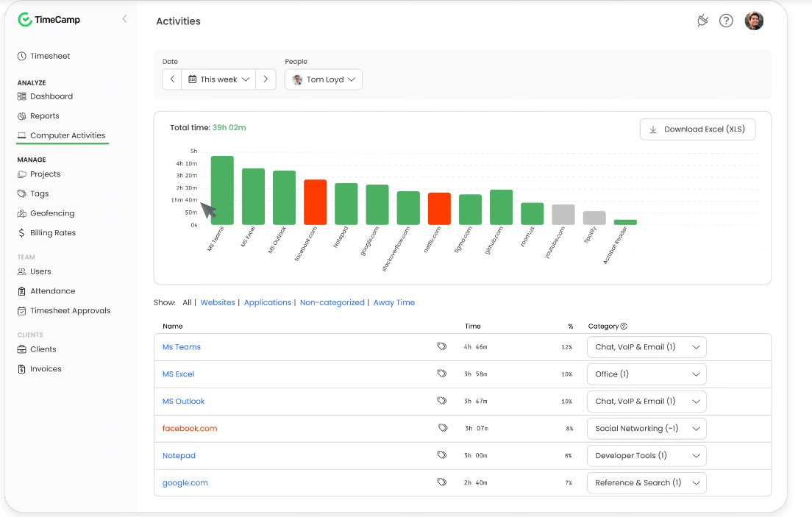The image size is (812, 517).
Task: View Users in the Team section
Action: pyautogui.click(x=39, y=271)
